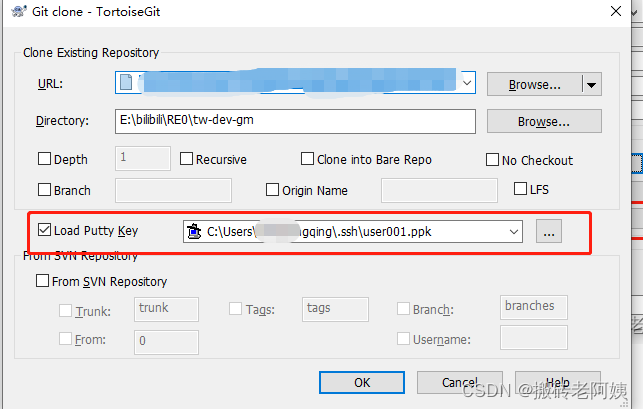This screenshot has width=643, height=409.
Task: Click the SVN Username text field
Action: coord(534,338)
